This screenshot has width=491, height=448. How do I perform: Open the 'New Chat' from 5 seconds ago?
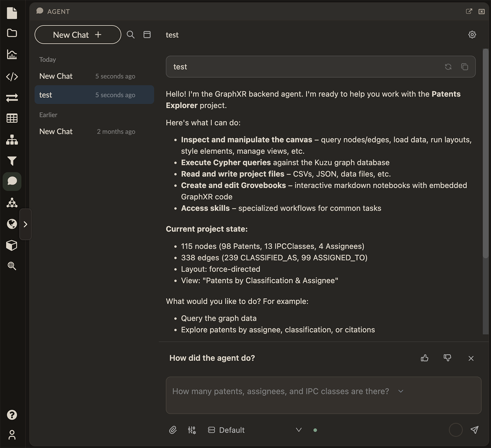tap(94, 76)
